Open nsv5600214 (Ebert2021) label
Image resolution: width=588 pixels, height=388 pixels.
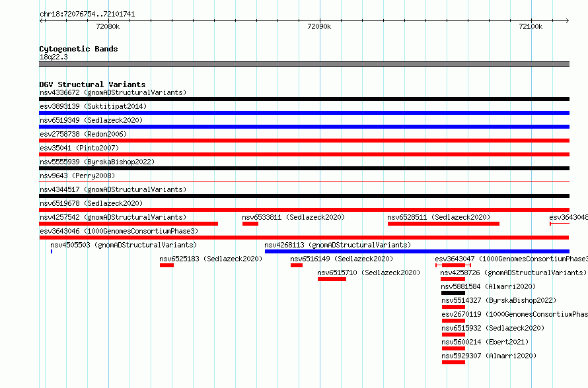point(485,342)
